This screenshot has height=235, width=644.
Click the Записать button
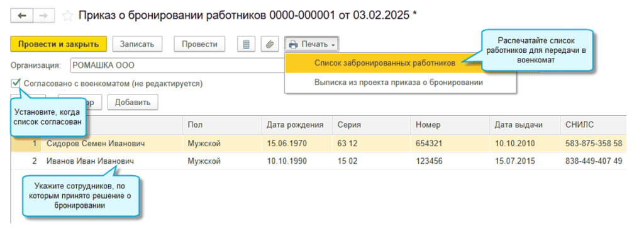[136, 44]
